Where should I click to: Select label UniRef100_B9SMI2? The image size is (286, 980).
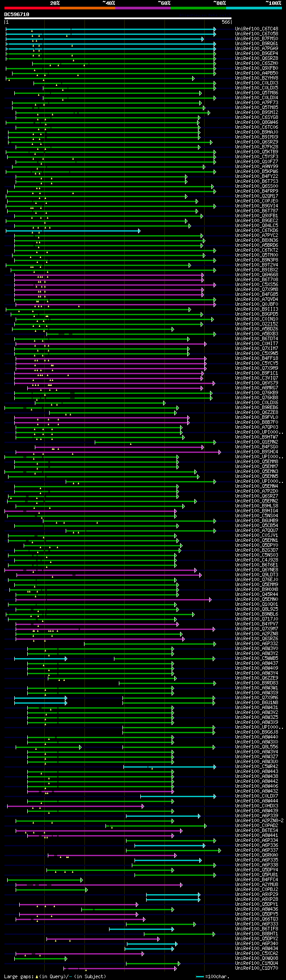pos(257,113)
